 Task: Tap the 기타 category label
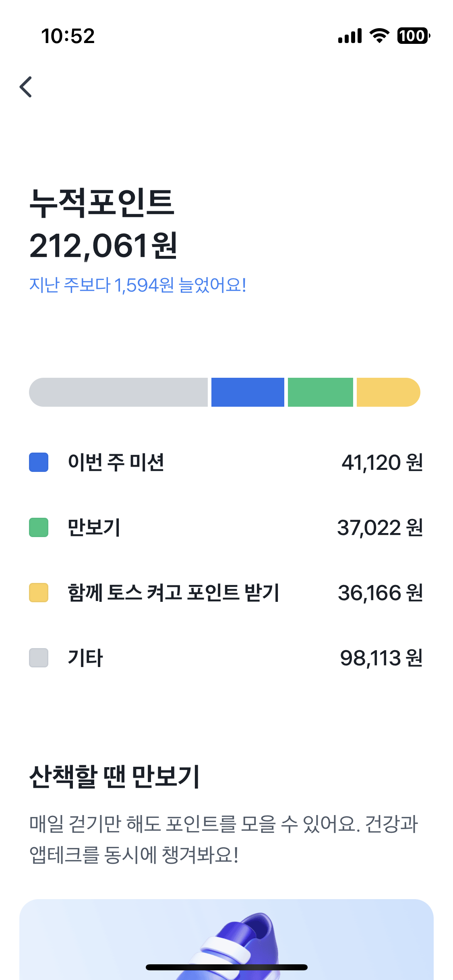[85, 658]
